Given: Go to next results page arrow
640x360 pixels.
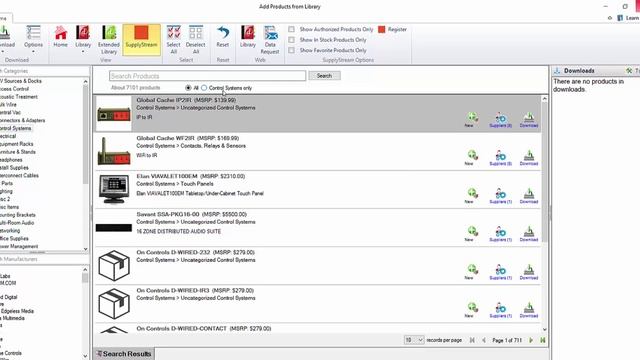Looking at the screenshot, I should point(531,340).
